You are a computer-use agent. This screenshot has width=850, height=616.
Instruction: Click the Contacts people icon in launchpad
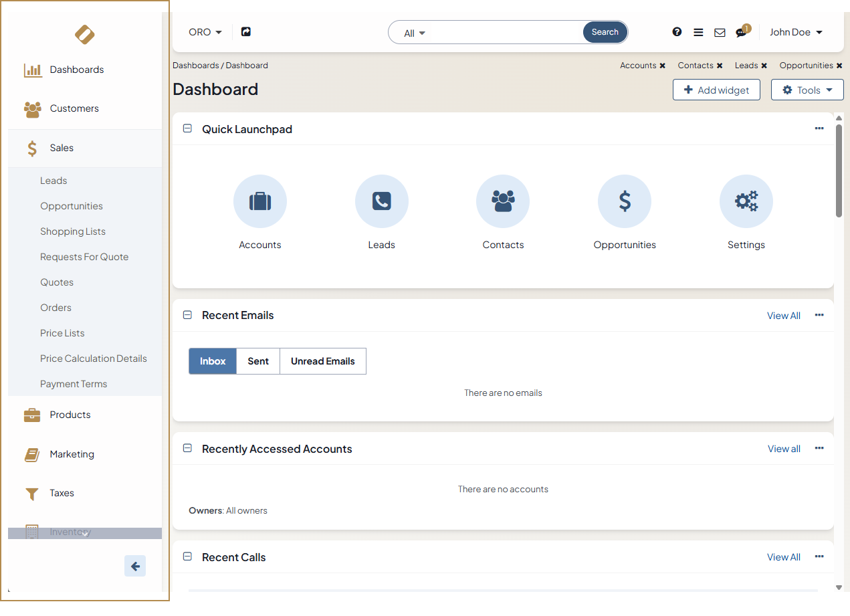(503, 201)
